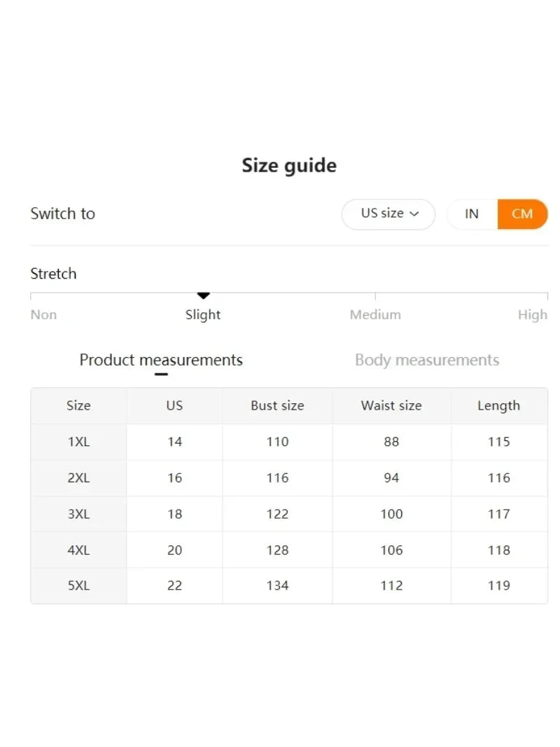The height and width of the screenshot is (747, 560).
Task: Click the Size guide heading
Action: [x=289, y=165]
